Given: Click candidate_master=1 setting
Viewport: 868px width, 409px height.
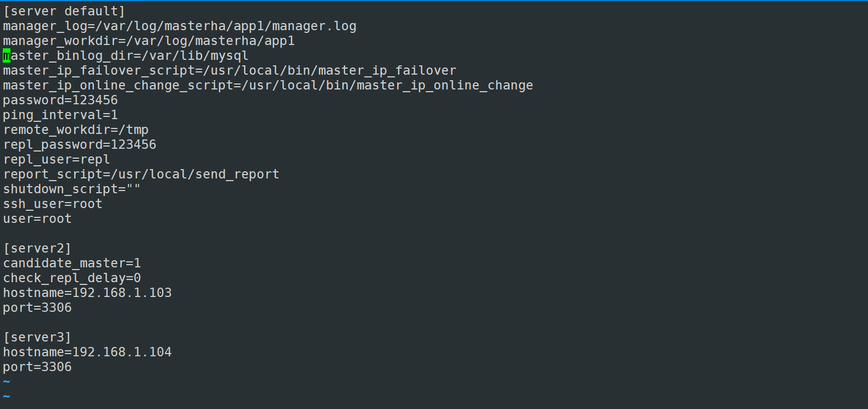Looking at the screenshot, I should click(72, 264).
